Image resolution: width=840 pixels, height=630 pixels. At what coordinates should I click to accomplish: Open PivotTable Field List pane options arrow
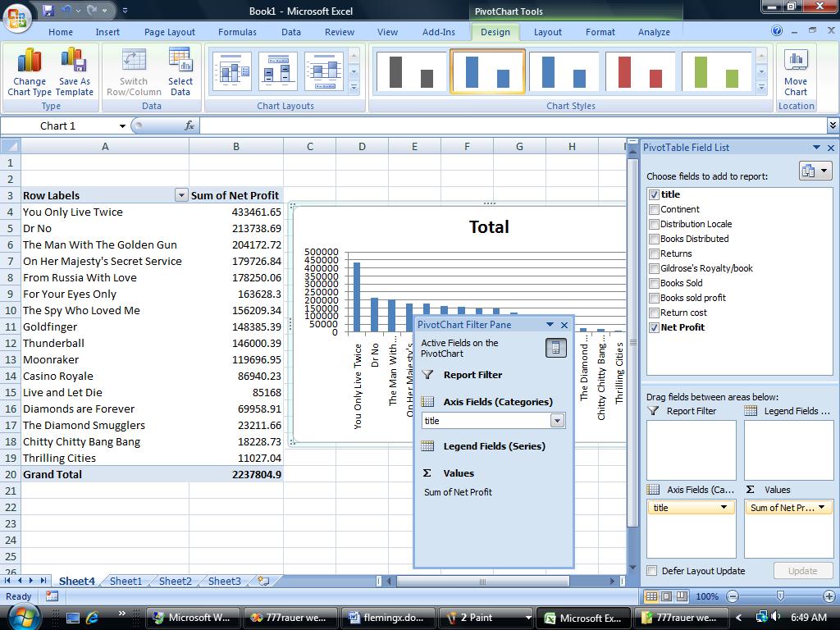pos(816,148)
